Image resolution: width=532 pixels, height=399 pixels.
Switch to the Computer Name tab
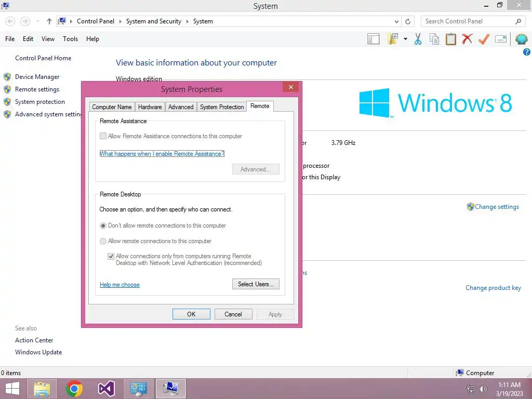tap(112, 107)
